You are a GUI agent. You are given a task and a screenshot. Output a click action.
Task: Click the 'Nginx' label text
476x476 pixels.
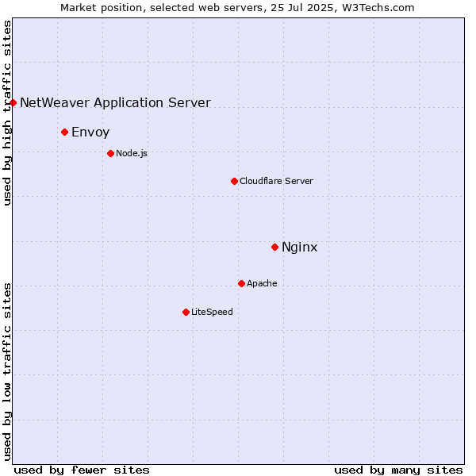(300, 248)
